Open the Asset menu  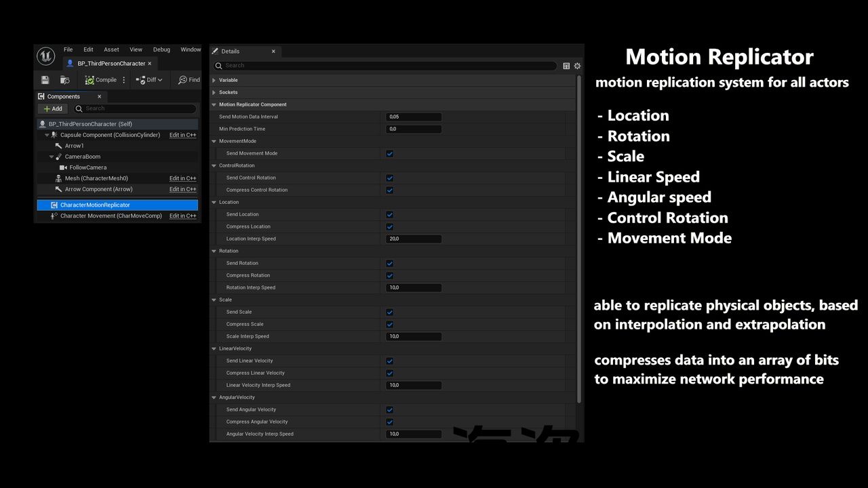[111, 49]
